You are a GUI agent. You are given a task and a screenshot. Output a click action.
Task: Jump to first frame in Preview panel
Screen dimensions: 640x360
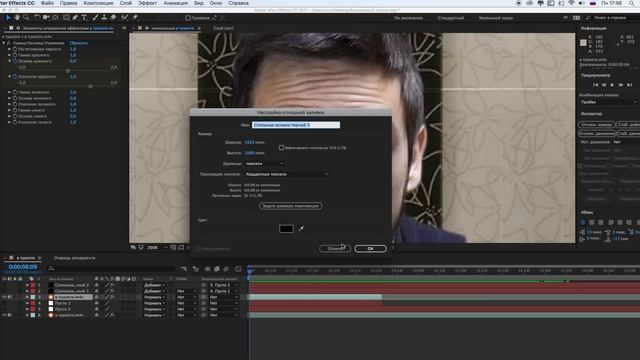click(x=595, y=84)
